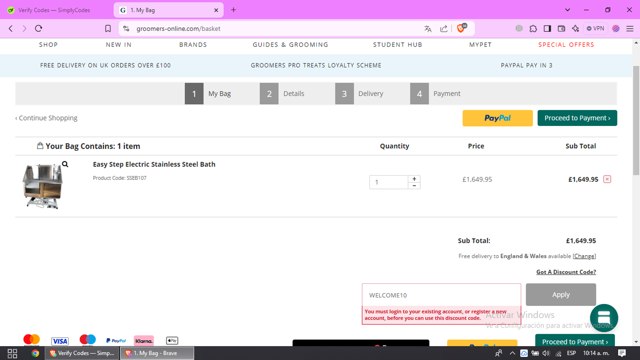
Task: Select checkout step 2 Details
Action: [x=282, y=93]
